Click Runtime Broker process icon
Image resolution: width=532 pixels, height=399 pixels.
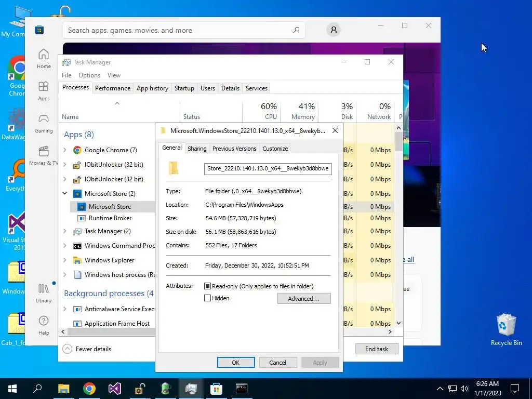click(82, 218)
